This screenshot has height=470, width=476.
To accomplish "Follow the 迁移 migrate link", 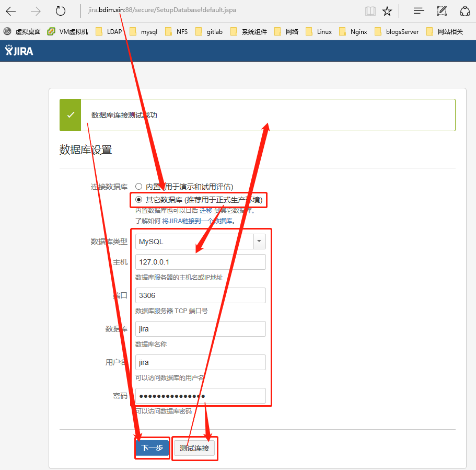I will [x=206, y=211].
